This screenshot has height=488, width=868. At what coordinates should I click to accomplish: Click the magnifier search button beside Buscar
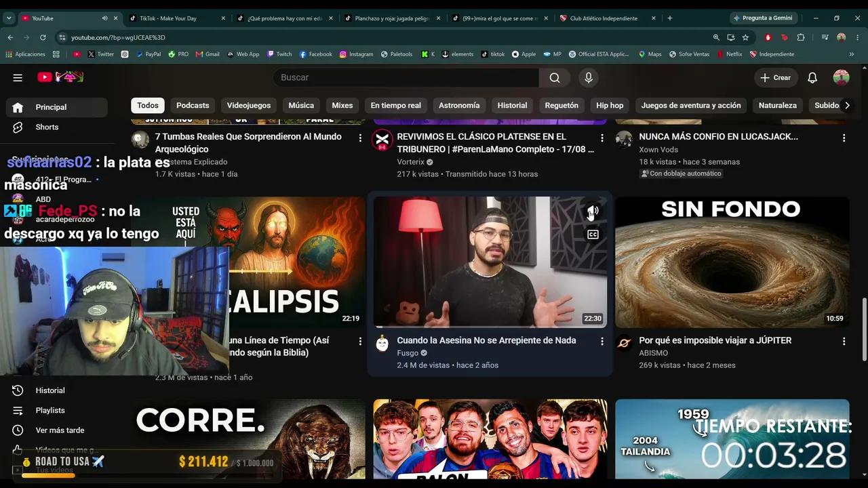tap(555, 77)
